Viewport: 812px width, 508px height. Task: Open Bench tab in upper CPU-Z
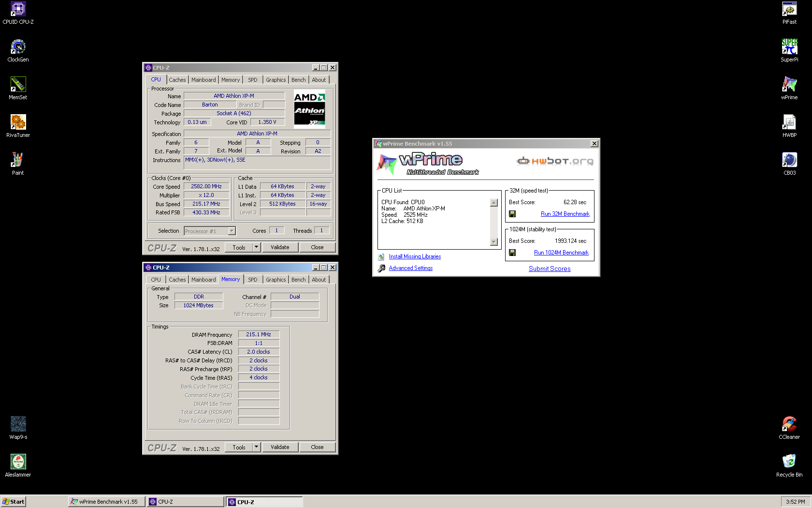(298, 80)
